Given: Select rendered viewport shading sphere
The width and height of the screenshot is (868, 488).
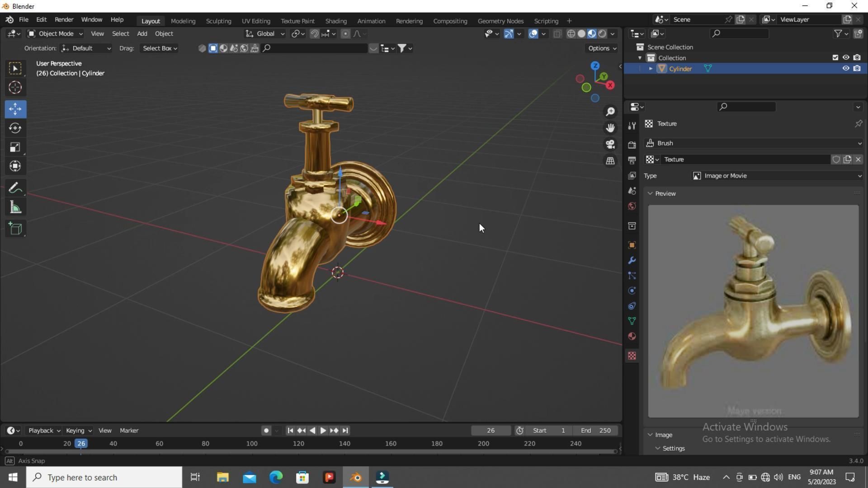Looking at the screenshot, I should pos(602,33).
